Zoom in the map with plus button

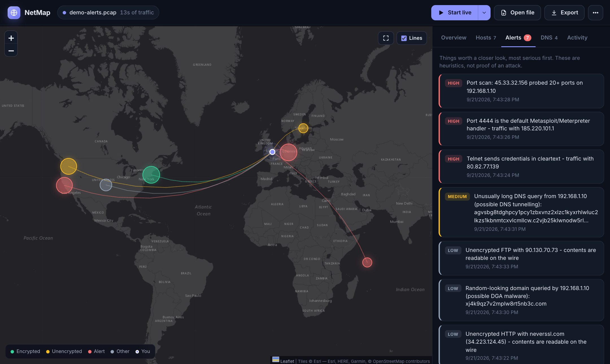[x=11, y=38]
